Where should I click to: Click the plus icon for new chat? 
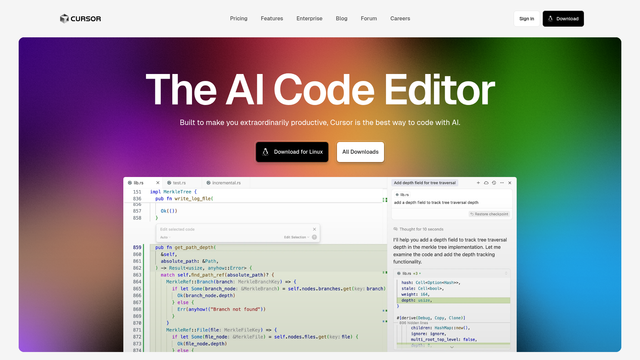(x=478, y=183)
